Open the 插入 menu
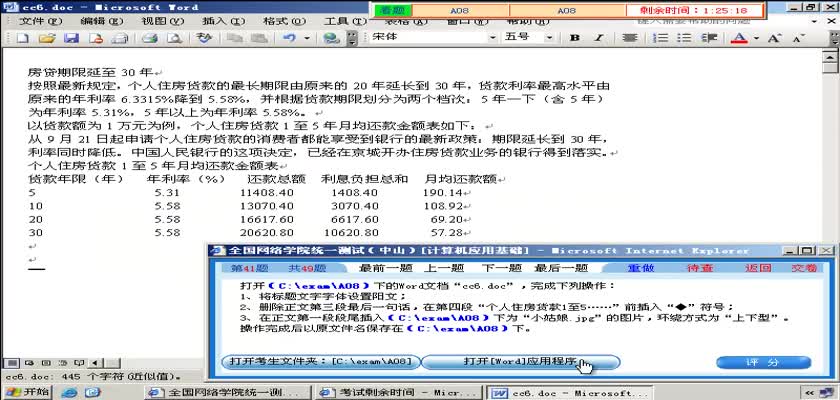The image size is (840, 400). click(x=223, y=21)
